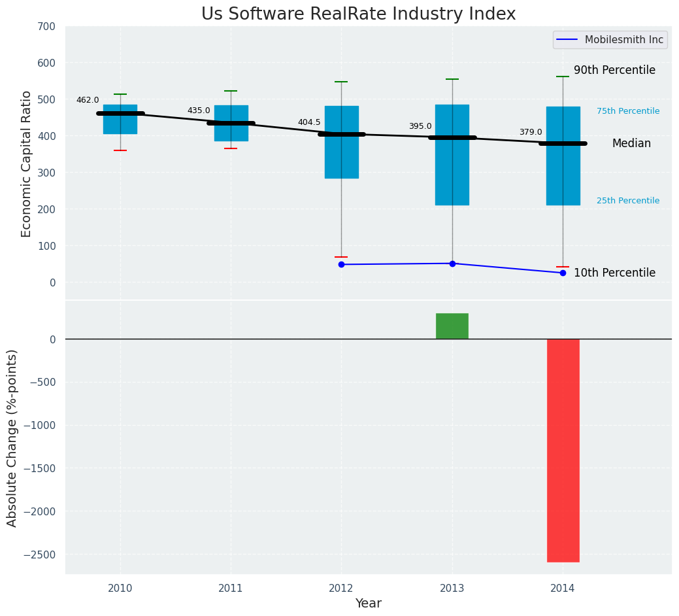Click the 75th Percentile label
679x616 pixels.
click(628, 111)
